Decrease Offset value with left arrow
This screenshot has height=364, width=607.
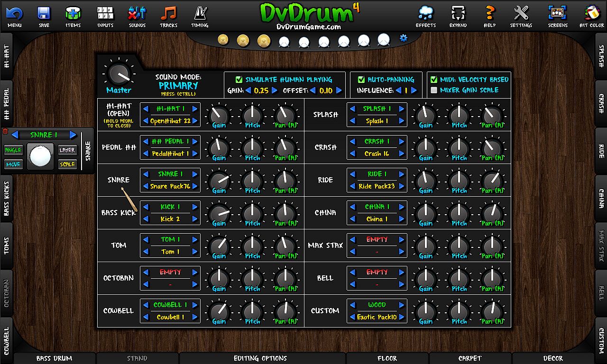point(312,91)
